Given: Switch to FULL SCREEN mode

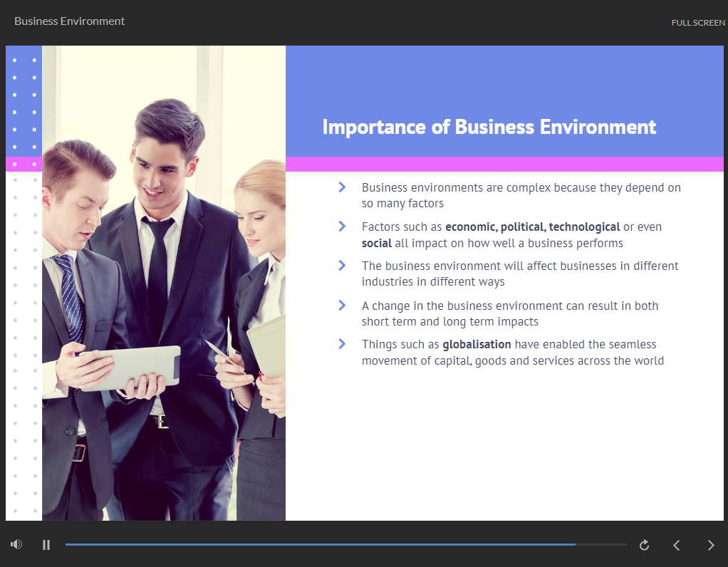Looking at the screenshot, I should coord(698,23).
